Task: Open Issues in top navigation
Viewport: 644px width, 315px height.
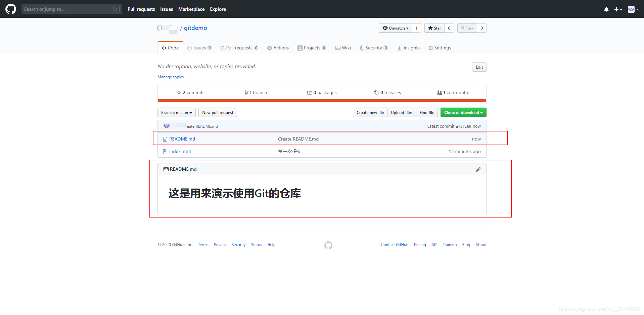Action: [x=167, y=9]
